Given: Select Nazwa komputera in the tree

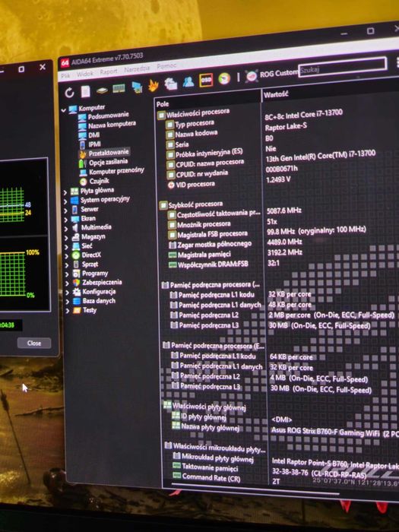Looking at the screenshot, I should (x=112, y=125).
